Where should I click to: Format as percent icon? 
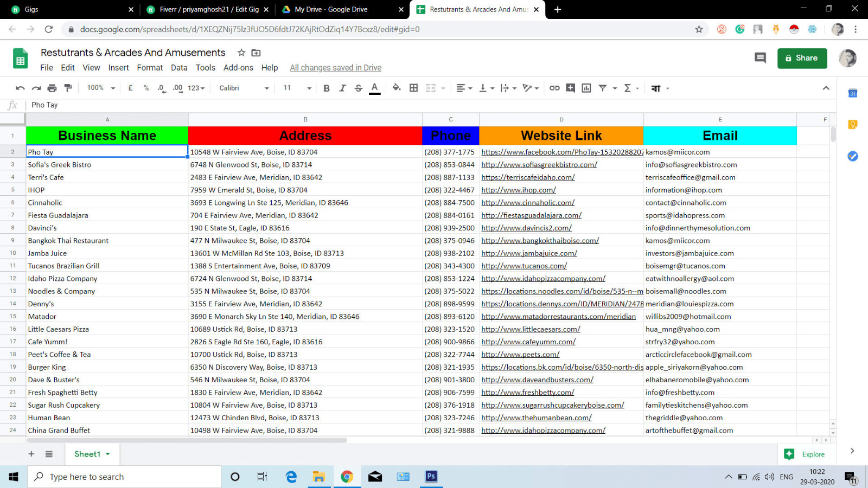[146, 88]
